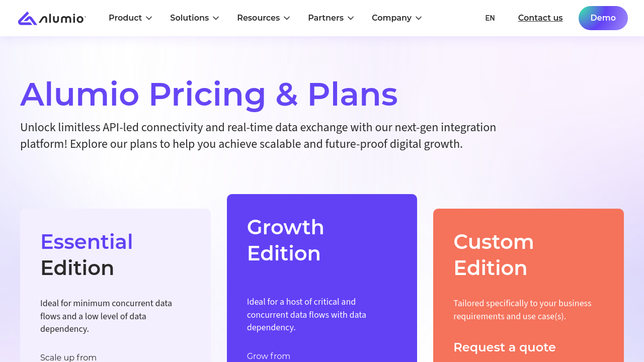Click the Alumio Pricing & Plans heading
Viewport: 644px width, 362px height.
pyautogui.click(x=209, y=94)
